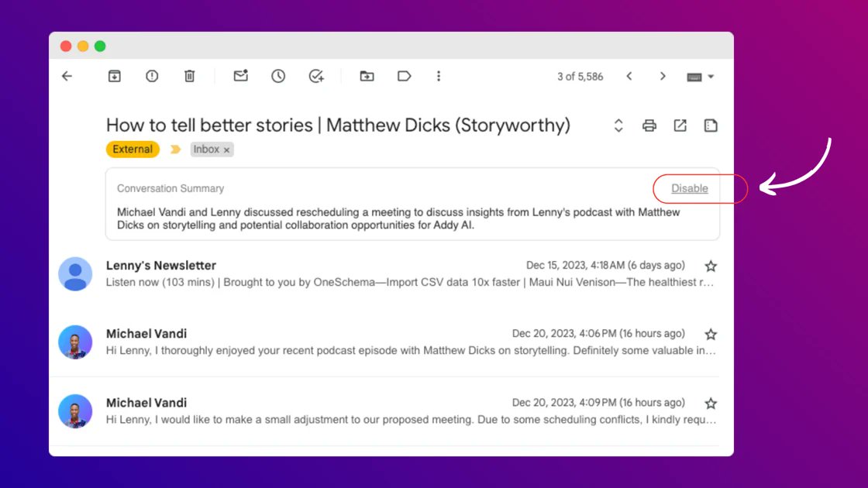Click the yellow minimize window button
Image resolution: width=868 pixels, height=488 pixels.
(83, 46)
